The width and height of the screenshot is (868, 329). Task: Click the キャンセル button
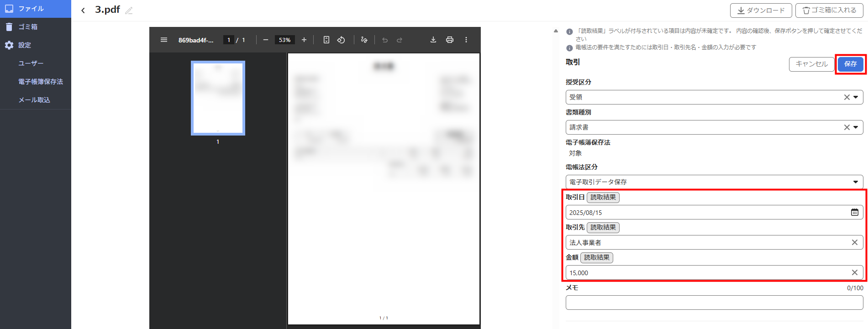coord(811,64)
